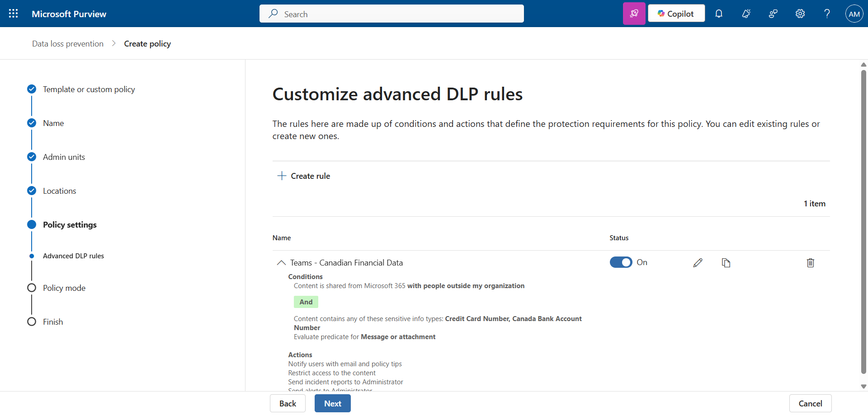This screenshot has height=415, width=868.
Task: Open the Data loss prevention breadcrumb
Action: (68, 44)
